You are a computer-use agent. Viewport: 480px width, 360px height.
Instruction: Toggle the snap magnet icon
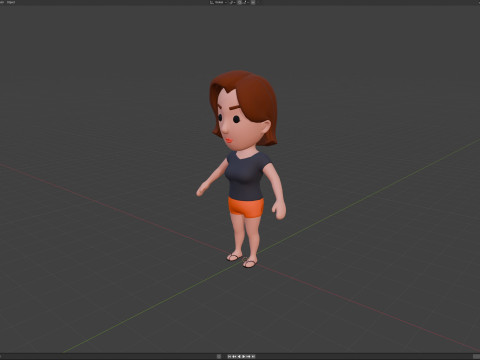tap(239, 2)
